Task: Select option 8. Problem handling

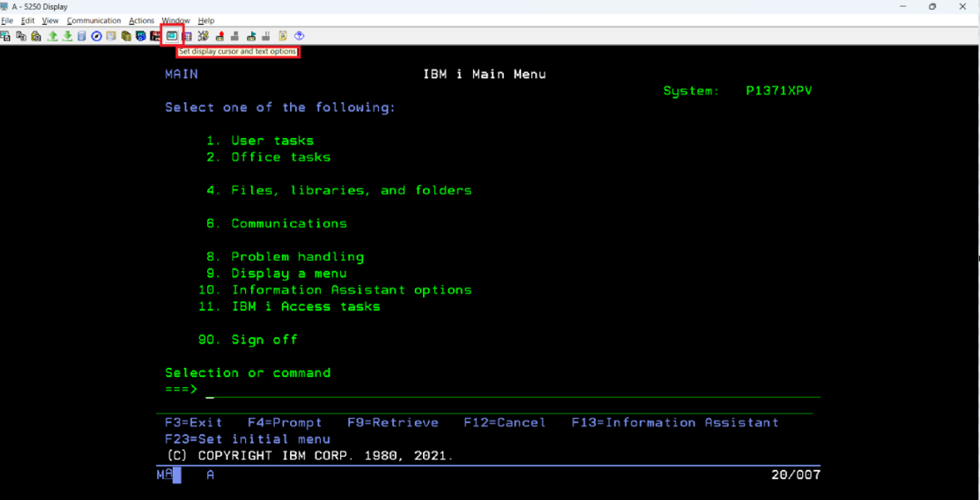Action: click(285, 257)
